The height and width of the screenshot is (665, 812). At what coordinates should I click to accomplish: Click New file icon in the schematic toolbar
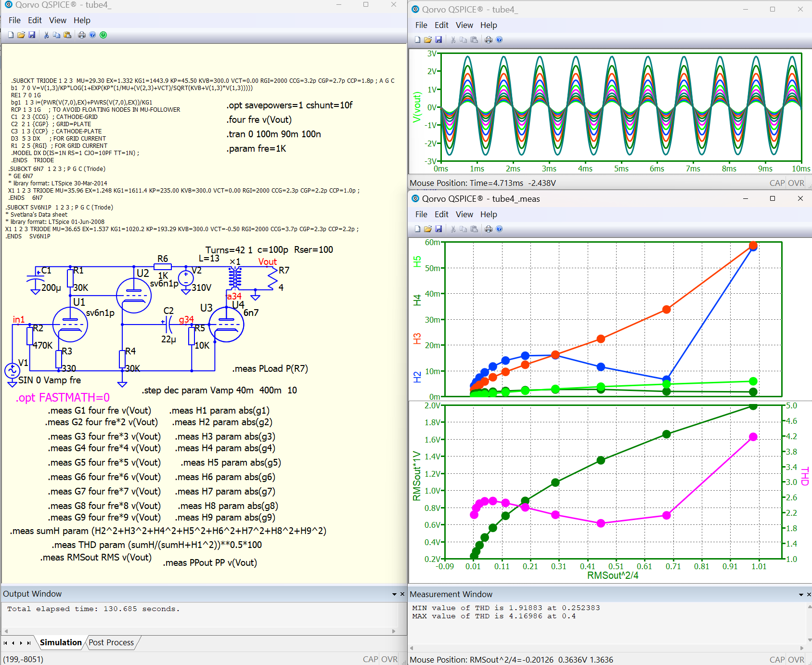[11, 35]
